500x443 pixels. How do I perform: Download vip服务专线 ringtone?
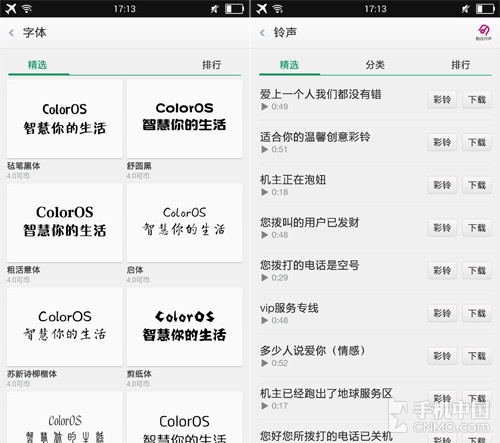click(x=477, y=313)
